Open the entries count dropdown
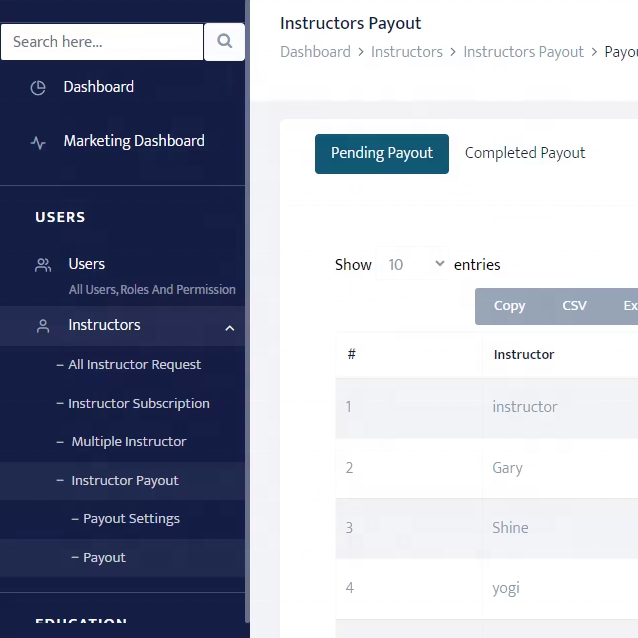The image size is (638, 638). (416, 265)
